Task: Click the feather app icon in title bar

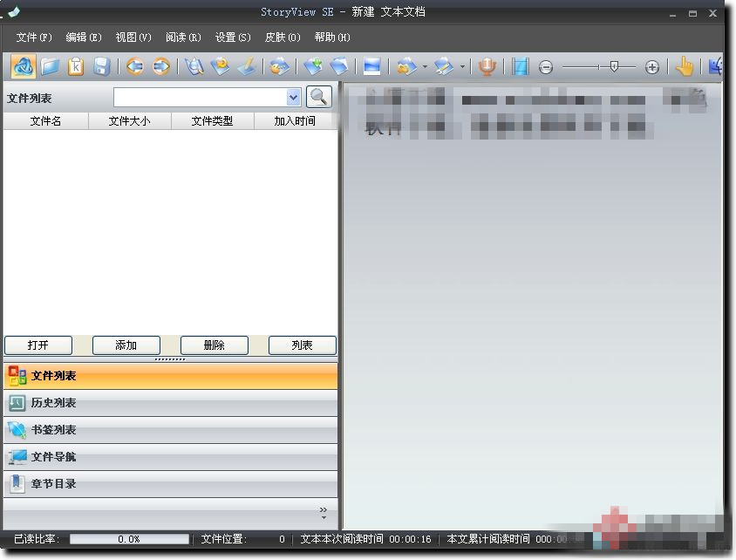Action: (14, 11)
